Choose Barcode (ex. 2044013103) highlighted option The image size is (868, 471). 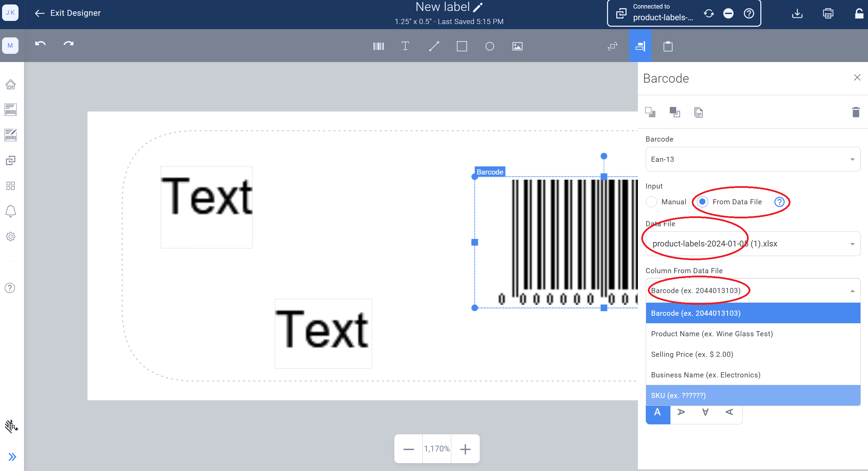tap(753, 313)
